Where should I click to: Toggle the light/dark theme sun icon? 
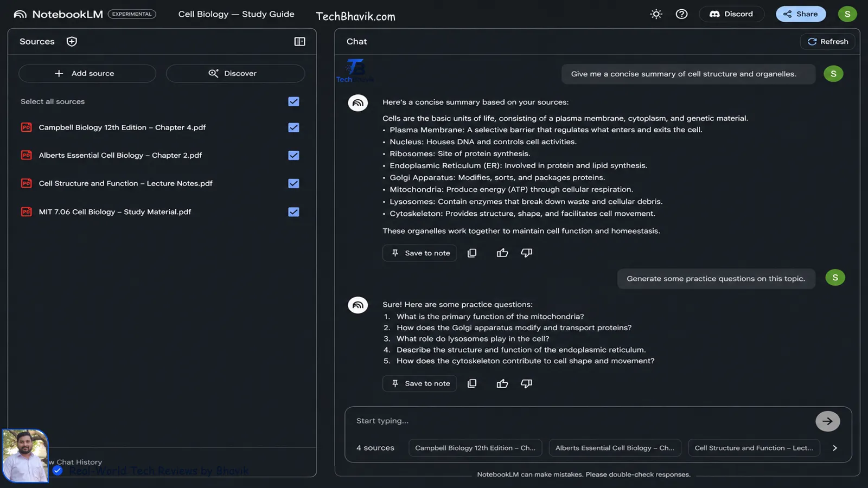(x=656, y=14)
